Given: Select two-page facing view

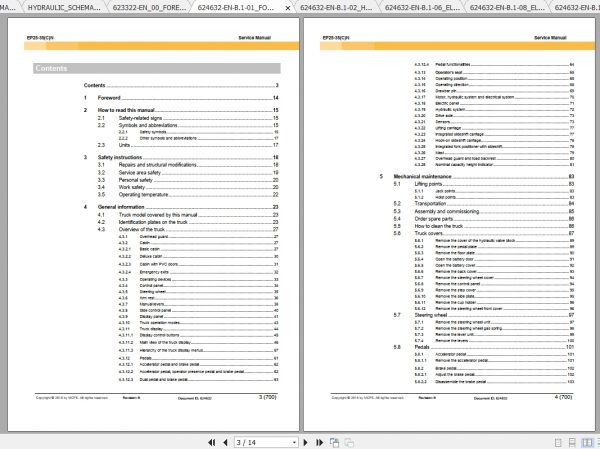Looking at the screenshot, I should tap(587, 443).
